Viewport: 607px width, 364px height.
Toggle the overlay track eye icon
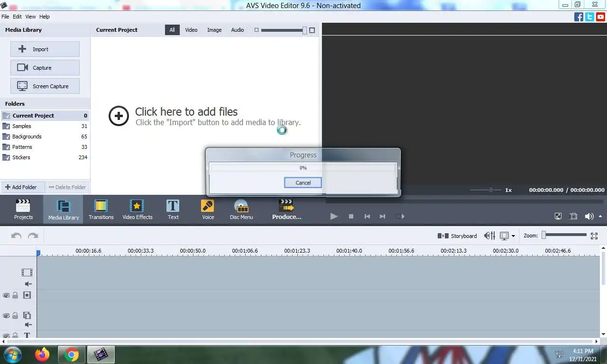[x=6, y=315]
